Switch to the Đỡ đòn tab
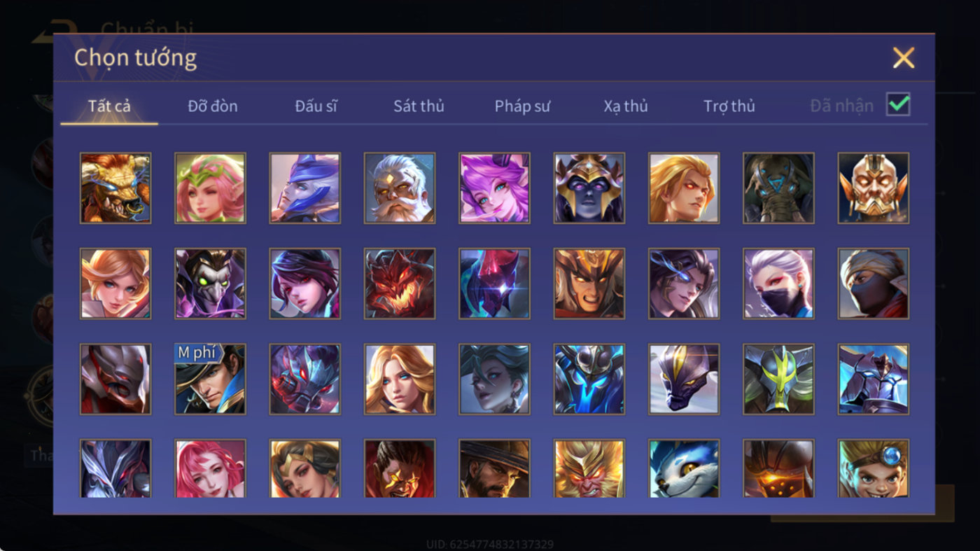This screenshot has width=980, height=551. click(x=213, y=106)
